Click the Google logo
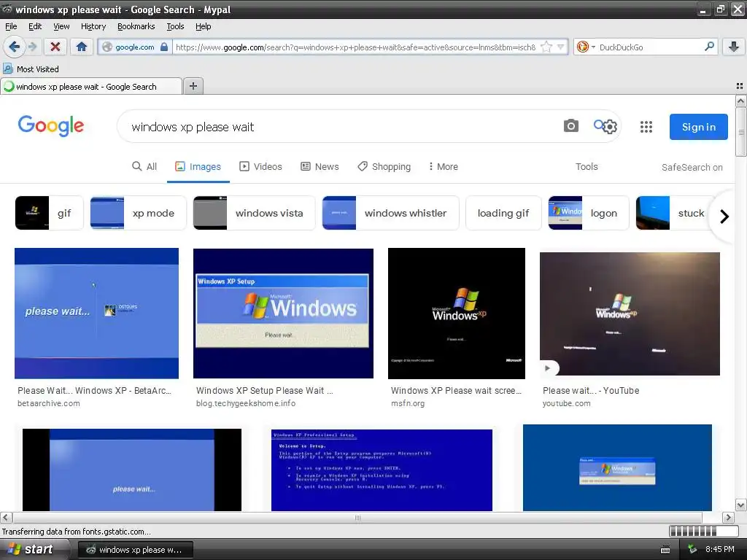Image resolution: width=747 pixels, height=560 pixels. 50,125
